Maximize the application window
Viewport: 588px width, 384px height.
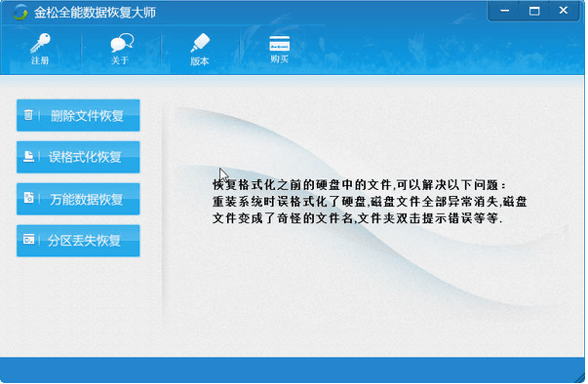coord(534,11)
